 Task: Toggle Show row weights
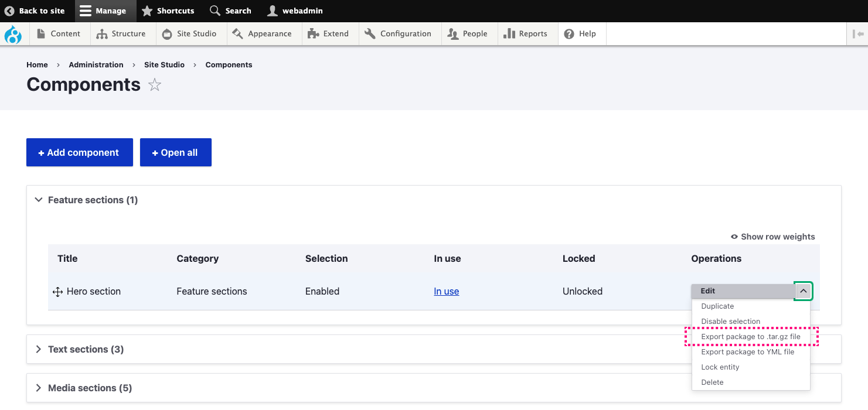click(772, 237)
